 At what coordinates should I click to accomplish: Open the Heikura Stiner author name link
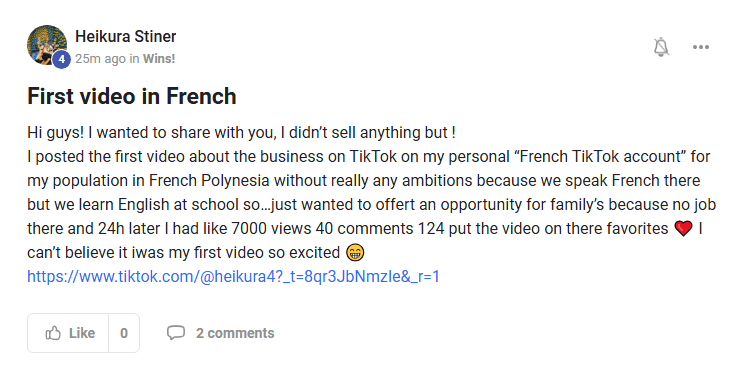pos(126,36)
